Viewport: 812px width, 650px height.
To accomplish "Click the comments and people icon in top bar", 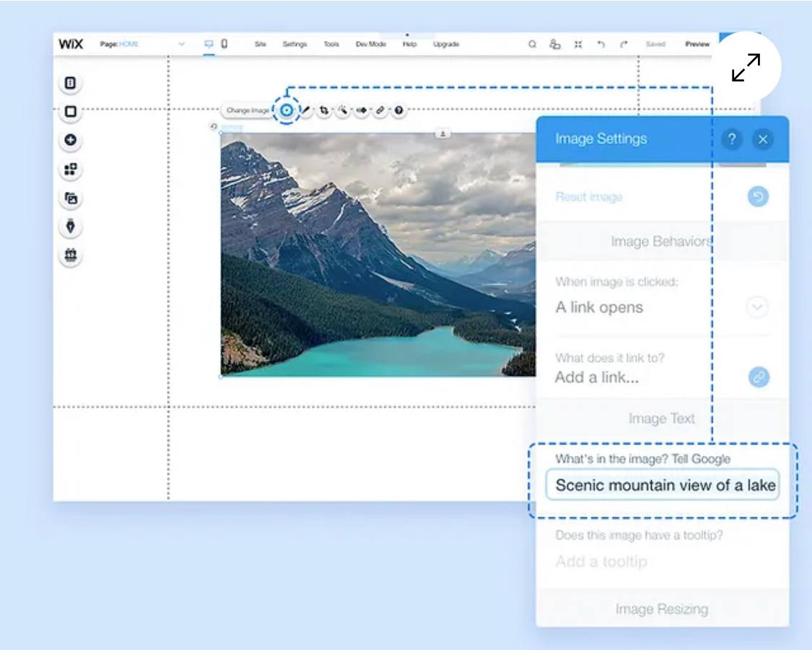I will click(554, 44).
